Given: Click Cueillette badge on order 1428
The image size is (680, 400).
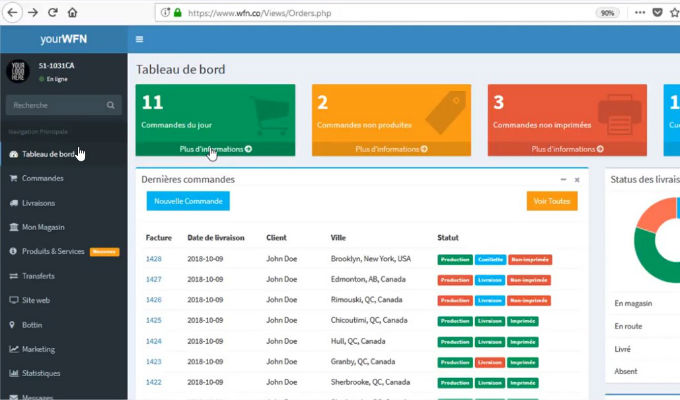Looking at the screenshot, I should pos(490,259).
